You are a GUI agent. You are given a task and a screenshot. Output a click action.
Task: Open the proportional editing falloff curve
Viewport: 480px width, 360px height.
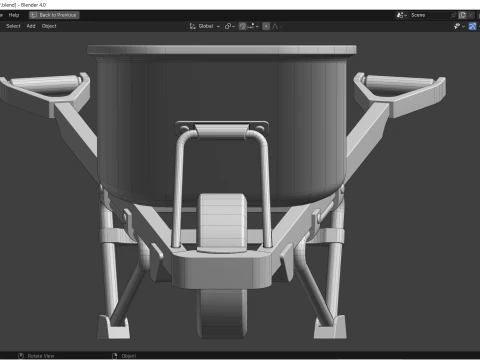point(276,26)
